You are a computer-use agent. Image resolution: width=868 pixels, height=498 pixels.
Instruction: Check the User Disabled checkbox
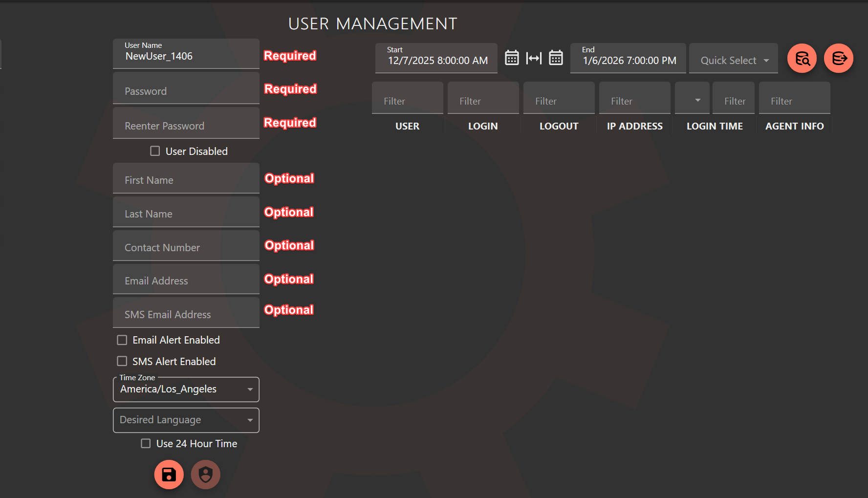coord(155,151)
